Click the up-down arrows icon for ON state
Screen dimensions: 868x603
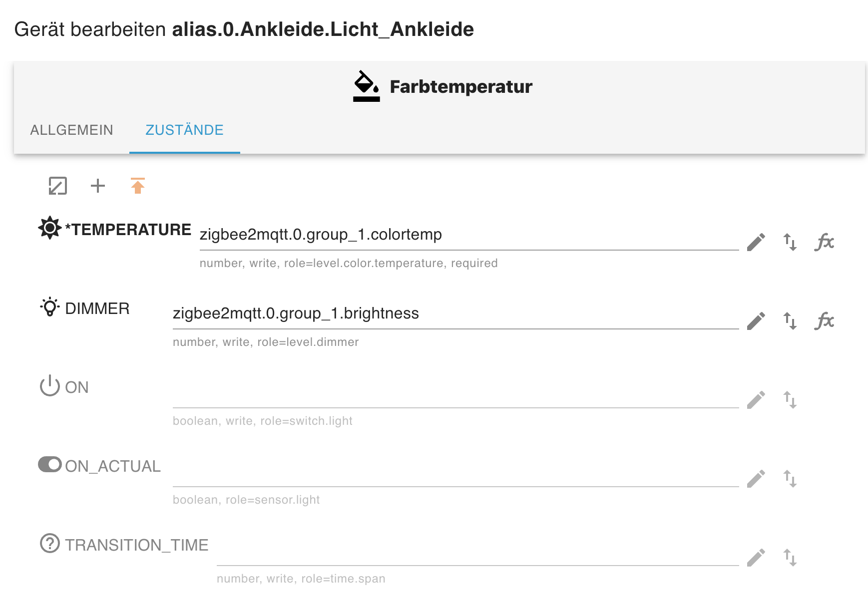click(790, 400)
